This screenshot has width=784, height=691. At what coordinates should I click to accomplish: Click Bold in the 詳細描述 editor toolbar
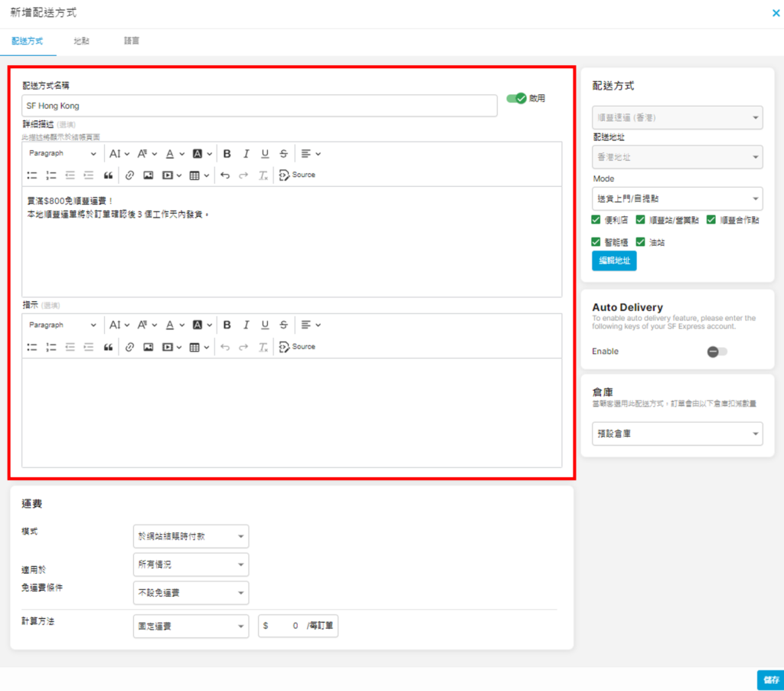click(x=227, y=153)
